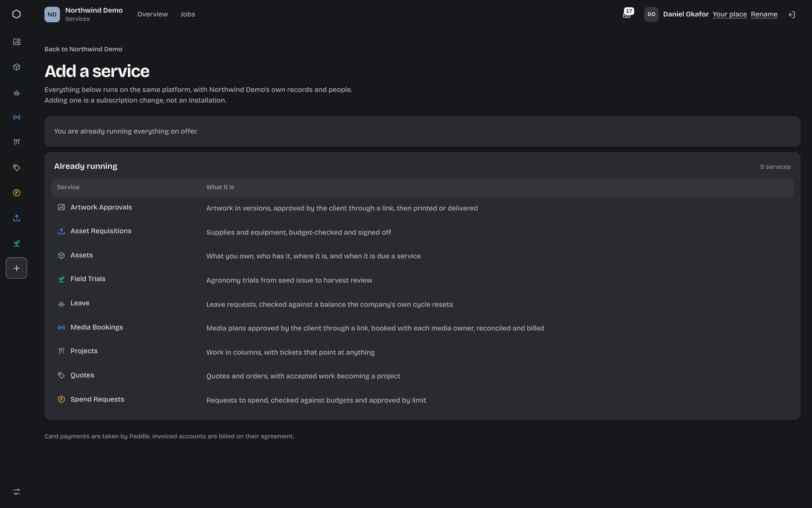Viewport: 812px width, 508px height.
Task: Click the Spend Requests row coin icon
Action: (61, 399)
